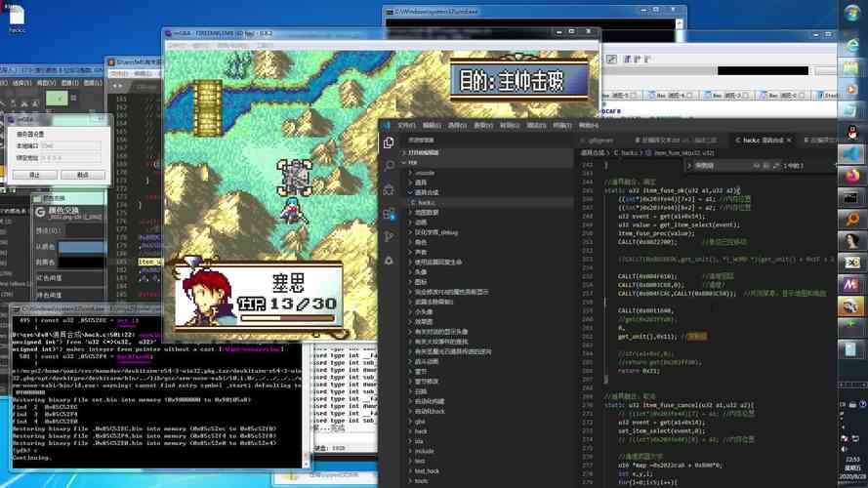This screenshot has width=868, height=488.
Task: Switch to Firefox from the taskbar
Action: pyautogui.click(x=852, y=176)
